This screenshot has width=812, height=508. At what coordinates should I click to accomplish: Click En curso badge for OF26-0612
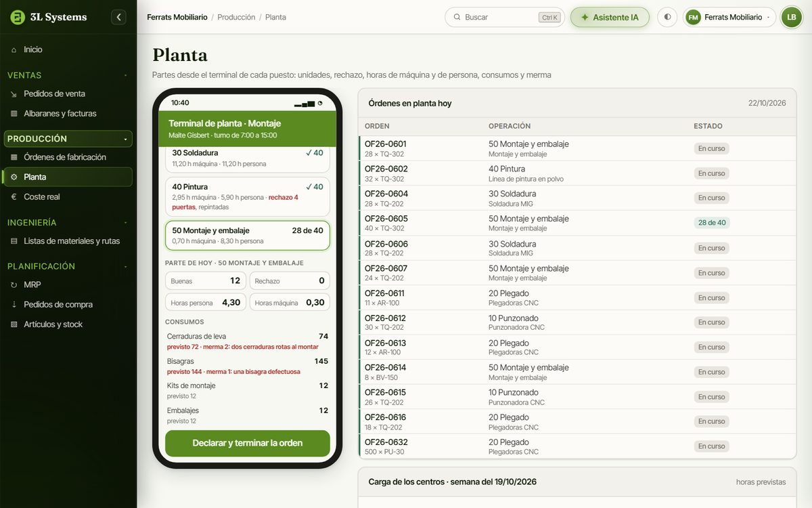coord(712,322)
